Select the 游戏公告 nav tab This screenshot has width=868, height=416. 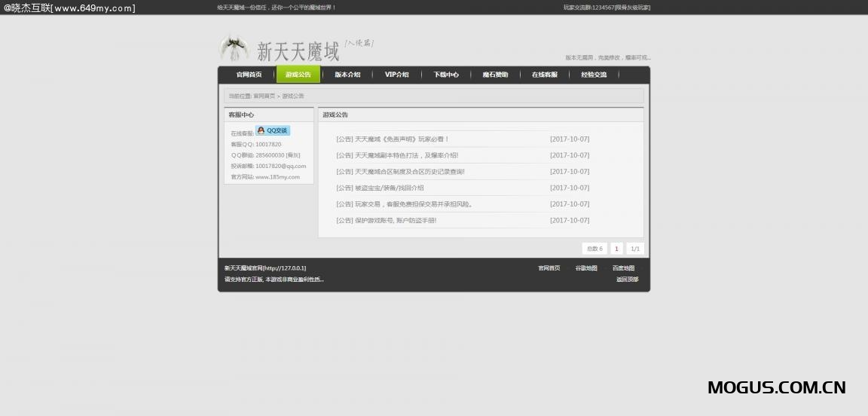tap(298, 75)
